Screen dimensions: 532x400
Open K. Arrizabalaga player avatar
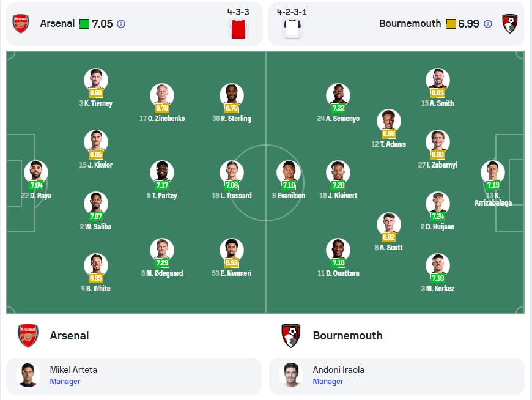[493, 172]
